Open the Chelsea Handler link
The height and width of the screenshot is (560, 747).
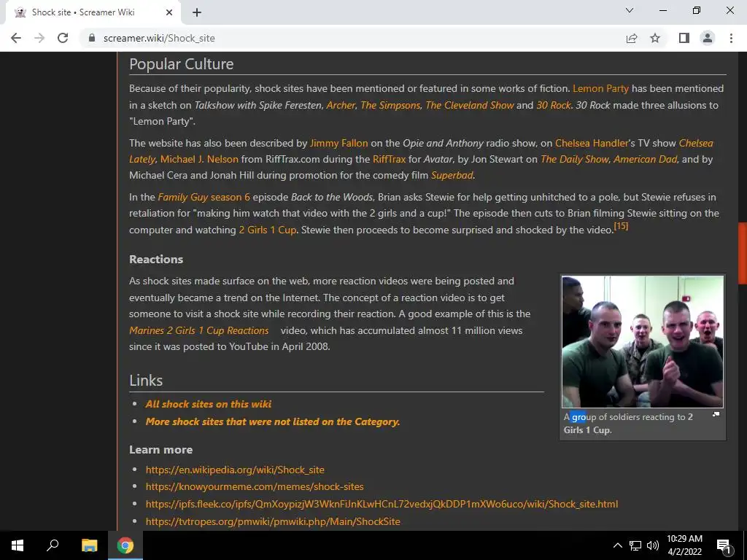[592, 144]
